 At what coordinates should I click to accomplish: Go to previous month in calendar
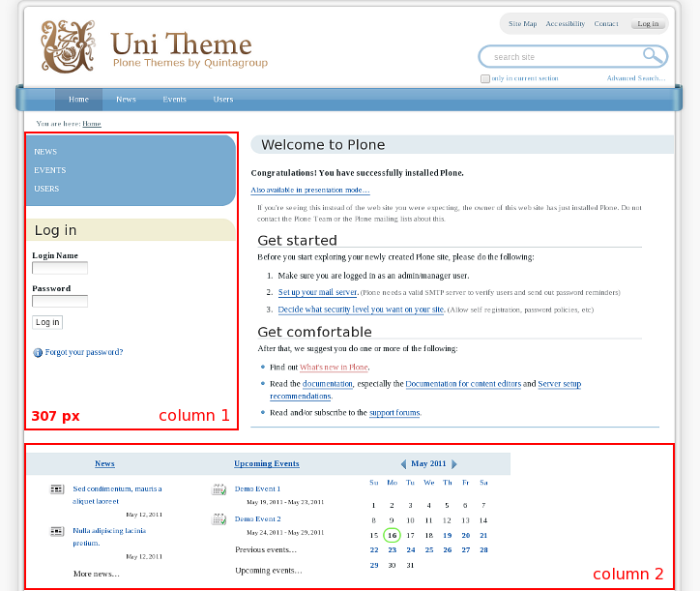click(x=403, y=464)
